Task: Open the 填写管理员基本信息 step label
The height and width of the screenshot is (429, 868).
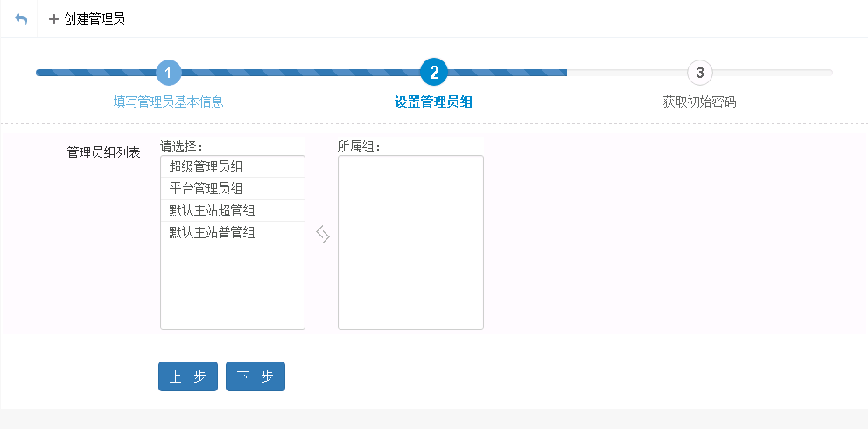Action: 169,102
